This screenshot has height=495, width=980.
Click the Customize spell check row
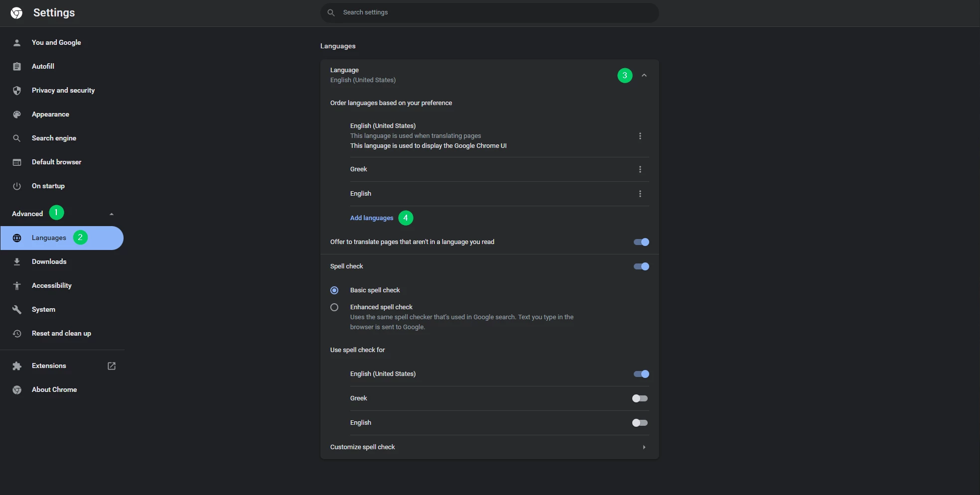[x=490, y=447]
